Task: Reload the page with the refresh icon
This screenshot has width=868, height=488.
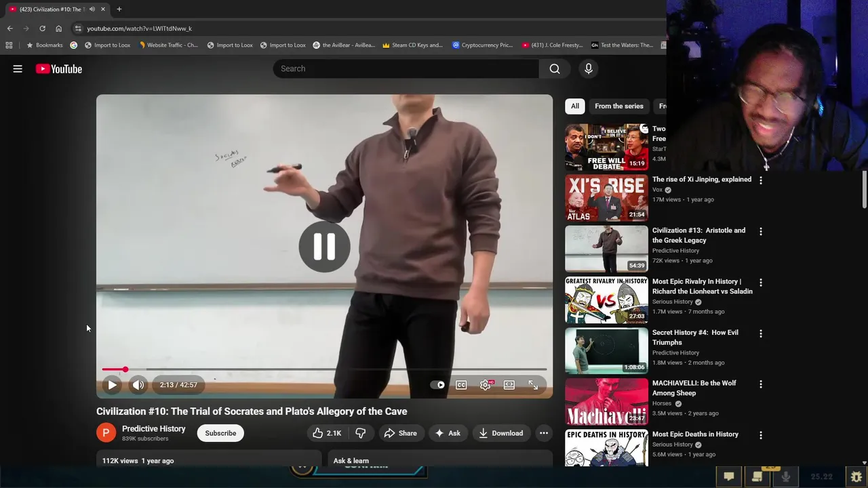Action: (x=42, y=28)
